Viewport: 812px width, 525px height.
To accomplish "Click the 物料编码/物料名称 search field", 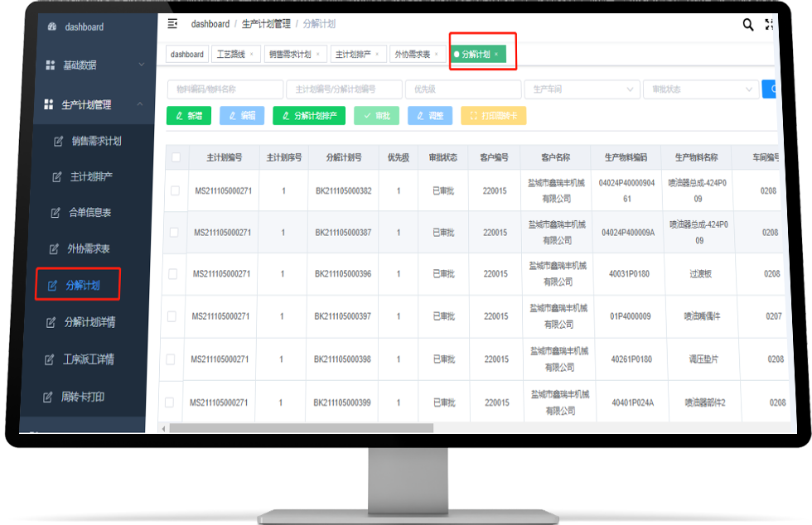I will pos(224,89).
